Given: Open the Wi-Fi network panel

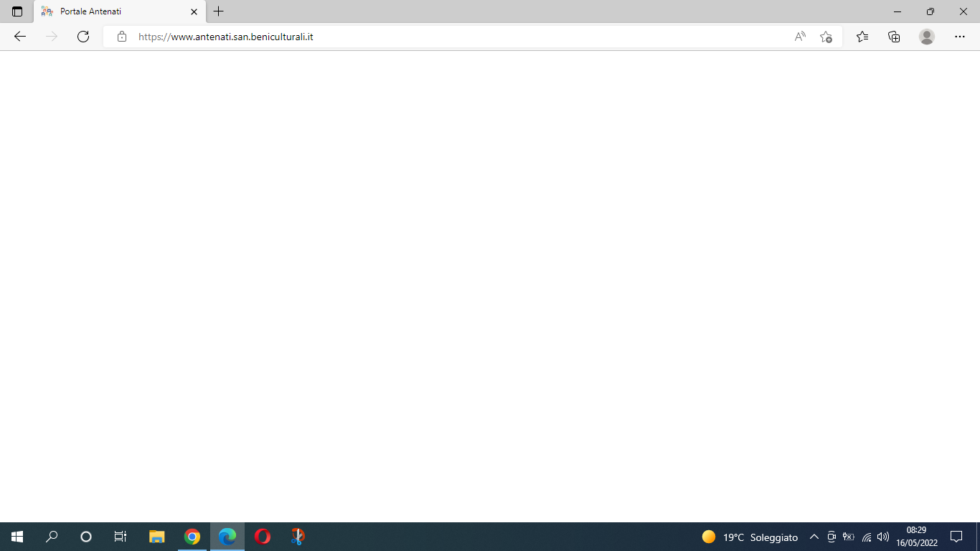Looking at the screenshot, I should [x=866, y=537].
